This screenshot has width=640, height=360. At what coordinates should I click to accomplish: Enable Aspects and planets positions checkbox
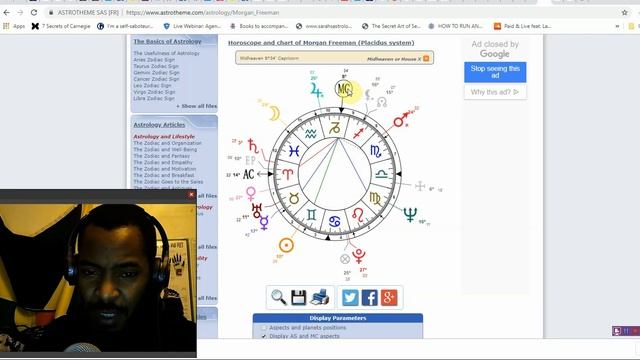[264, 327]
